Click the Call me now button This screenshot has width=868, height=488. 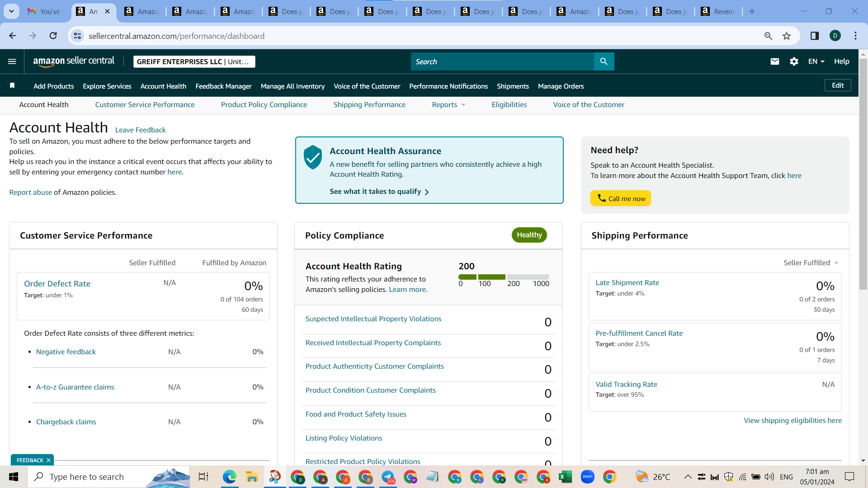click(620, 198)
